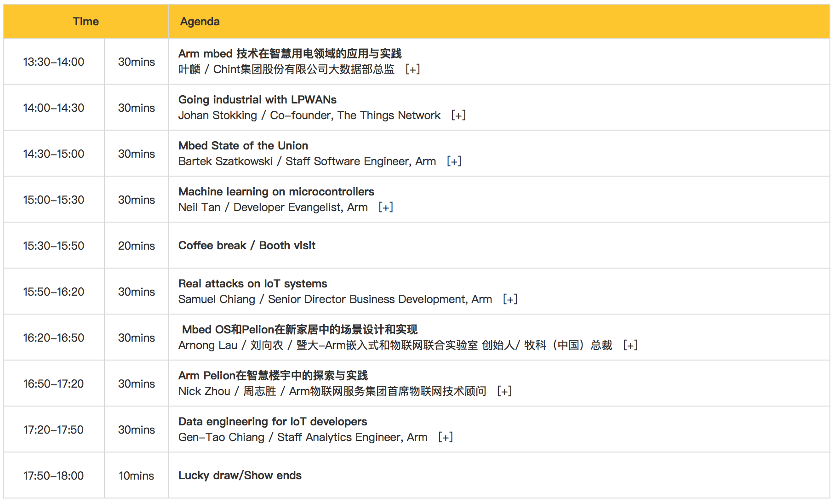Select the 16:20–16:50 time cell
The image size is (835, 504).
(x=54, y=338)
